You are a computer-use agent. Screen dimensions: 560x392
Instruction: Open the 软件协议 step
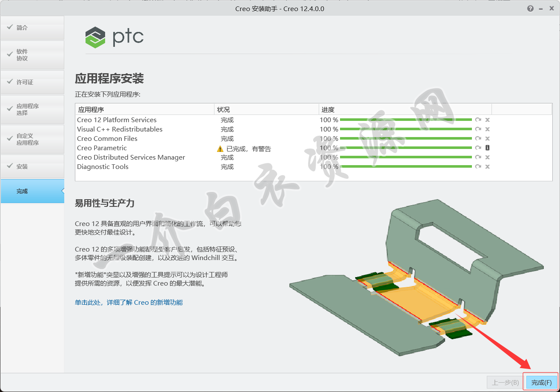click(x=32, y=55)
